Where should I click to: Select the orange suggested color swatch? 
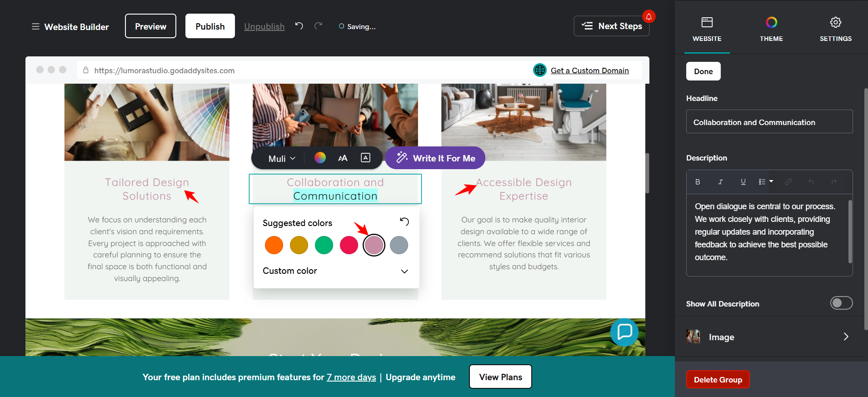tap(274, 245)
